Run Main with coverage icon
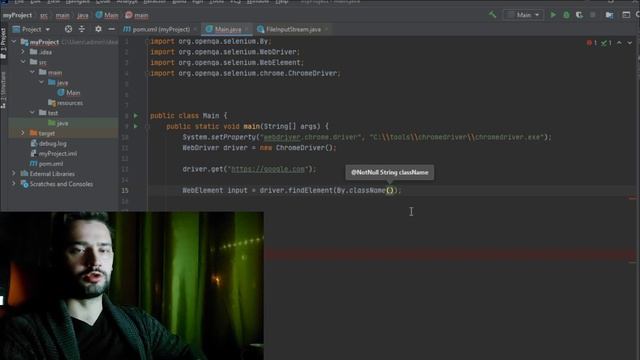 (579, 15)
